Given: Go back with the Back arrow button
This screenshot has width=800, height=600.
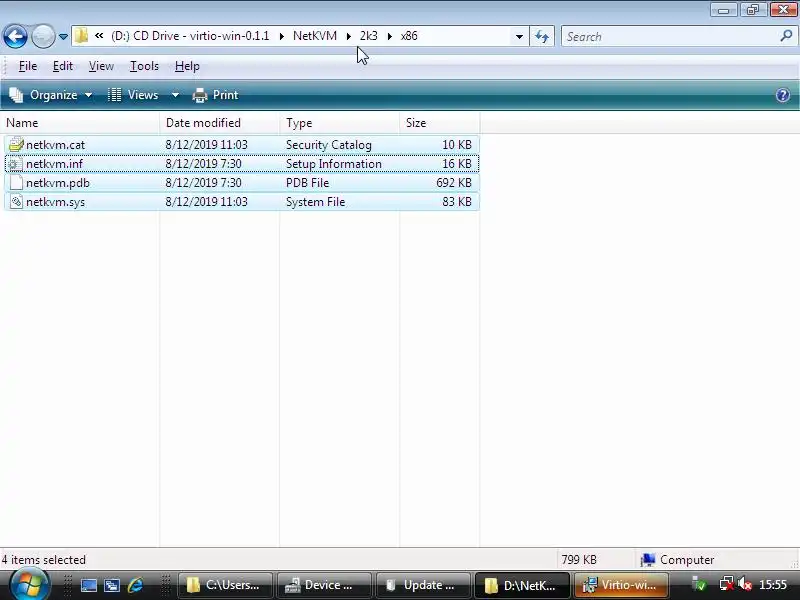Looking at the screenshot, I should point(15,36).
